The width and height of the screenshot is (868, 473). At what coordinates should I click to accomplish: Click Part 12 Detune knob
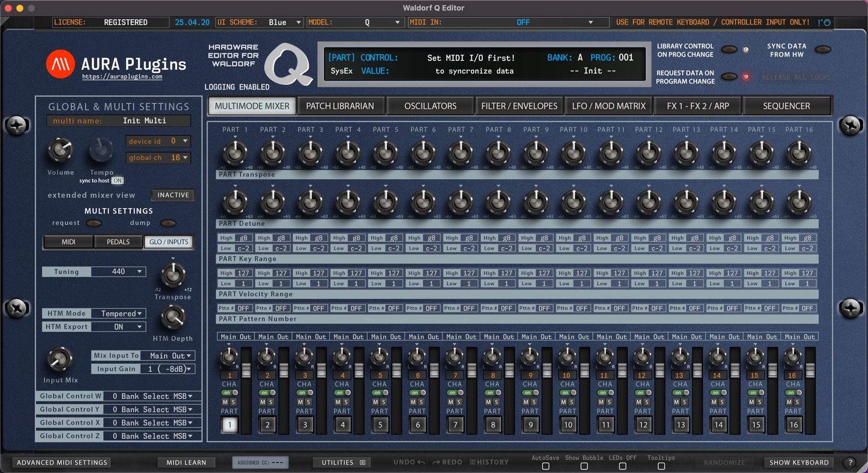pyautogui.click(x=648, y=202)
